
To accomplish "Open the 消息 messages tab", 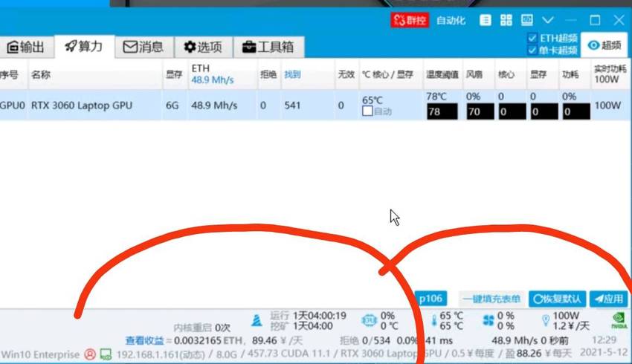I will [x=144, y=47].
